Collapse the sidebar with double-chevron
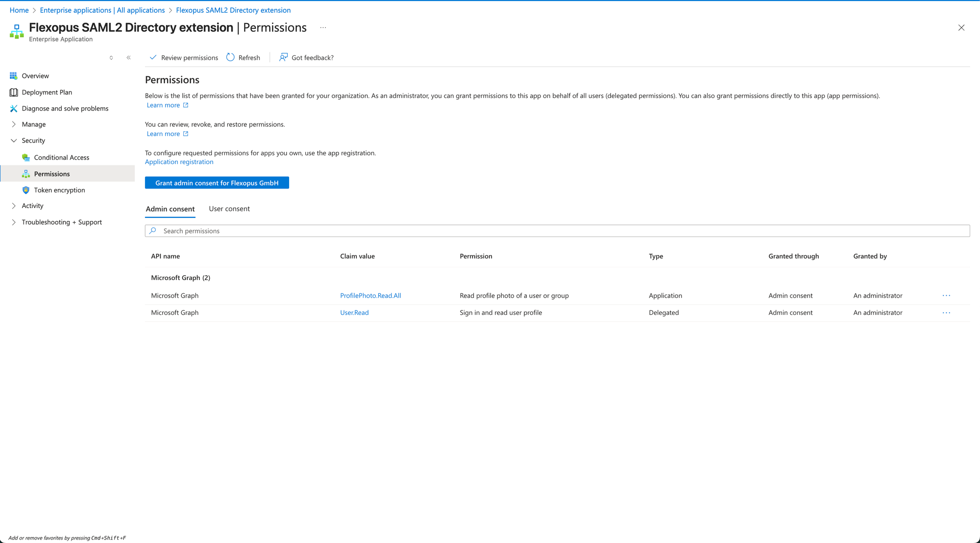Viewport: 980px width, 543px height. [128, 58]
